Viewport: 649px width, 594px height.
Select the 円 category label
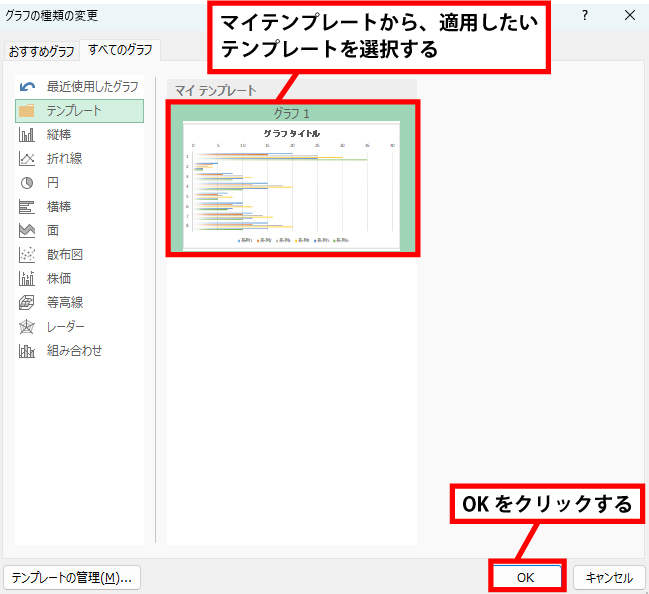[x=53, y=183]
